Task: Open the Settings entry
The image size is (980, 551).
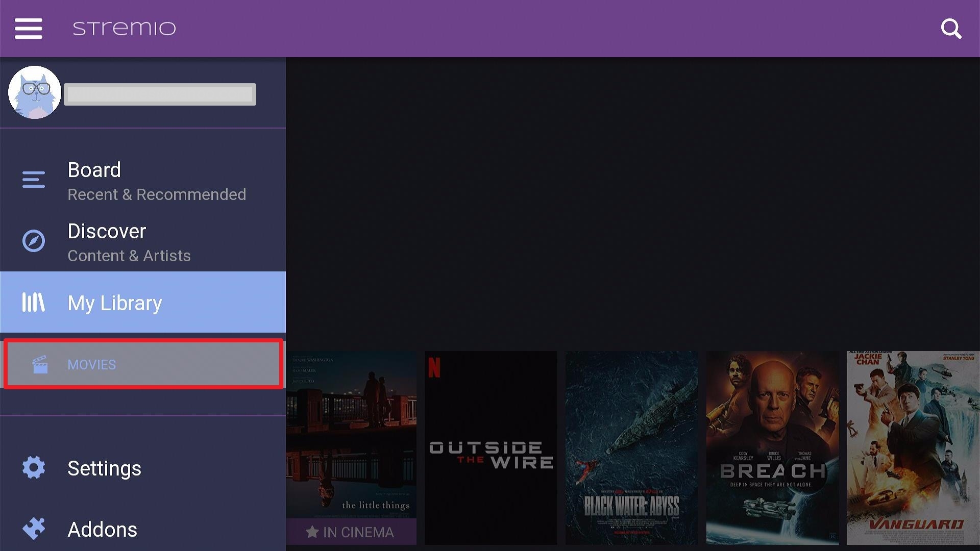Action: coord(143,468)
